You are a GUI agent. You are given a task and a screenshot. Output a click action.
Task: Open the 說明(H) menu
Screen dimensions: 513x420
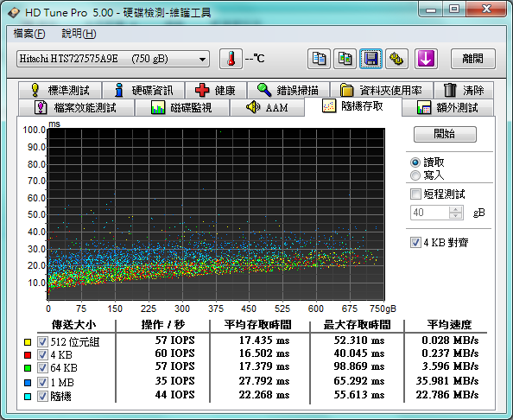point(79,34)
